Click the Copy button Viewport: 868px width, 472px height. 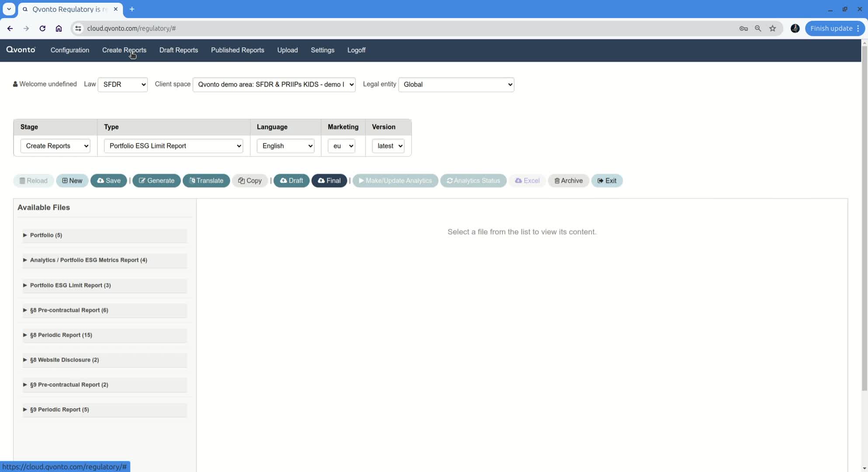[x=250, y=180]
